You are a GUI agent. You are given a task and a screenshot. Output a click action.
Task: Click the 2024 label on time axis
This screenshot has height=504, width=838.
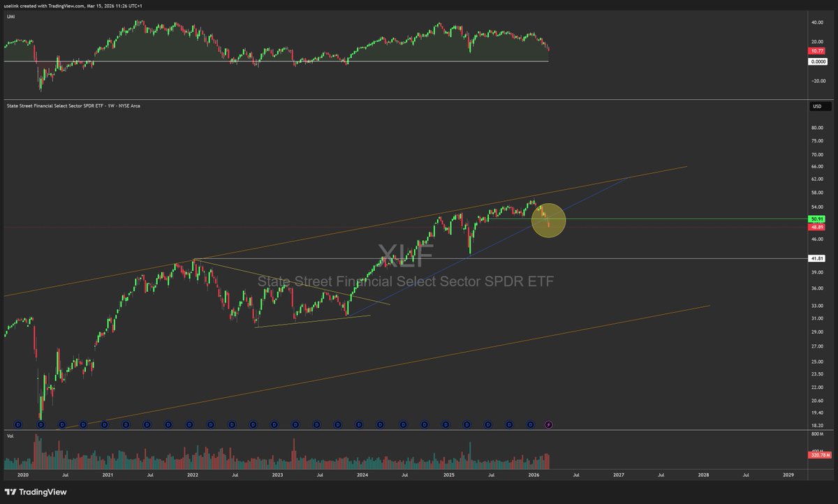[362, 474]
